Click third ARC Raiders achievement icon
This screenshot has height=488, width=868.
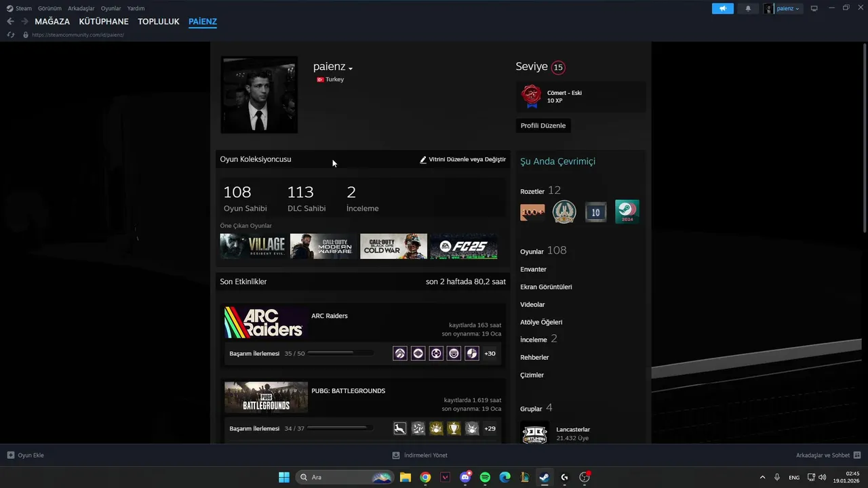click(436, 353)
